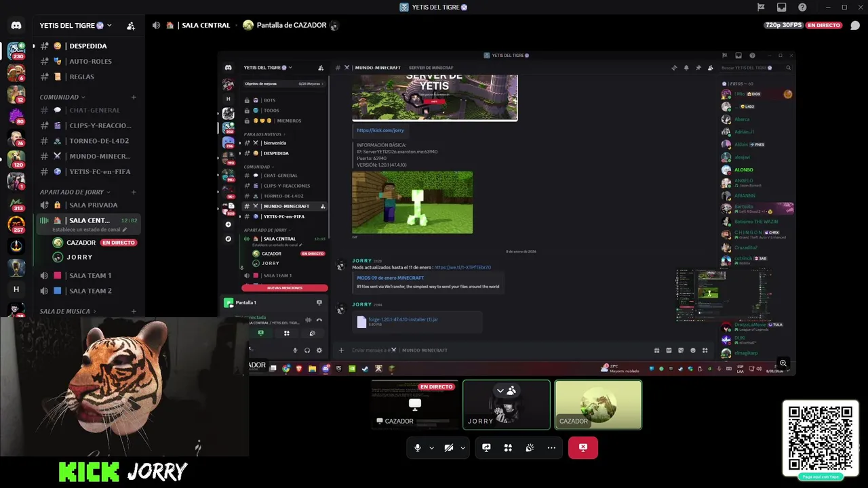Click kick.com/jorry link in shared stream
Screen dimensions: 868x488
point(380,130)
